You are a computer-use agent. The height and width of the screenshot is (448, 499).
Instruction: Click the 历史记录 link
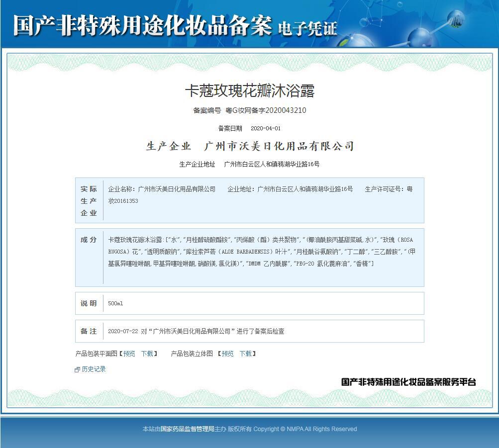pyautogui.click(x=94, y=369)
